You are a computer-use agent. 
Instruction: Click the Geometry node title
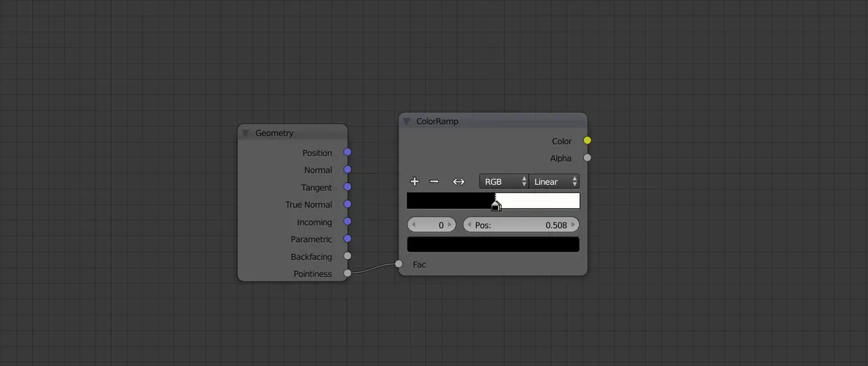275,134
